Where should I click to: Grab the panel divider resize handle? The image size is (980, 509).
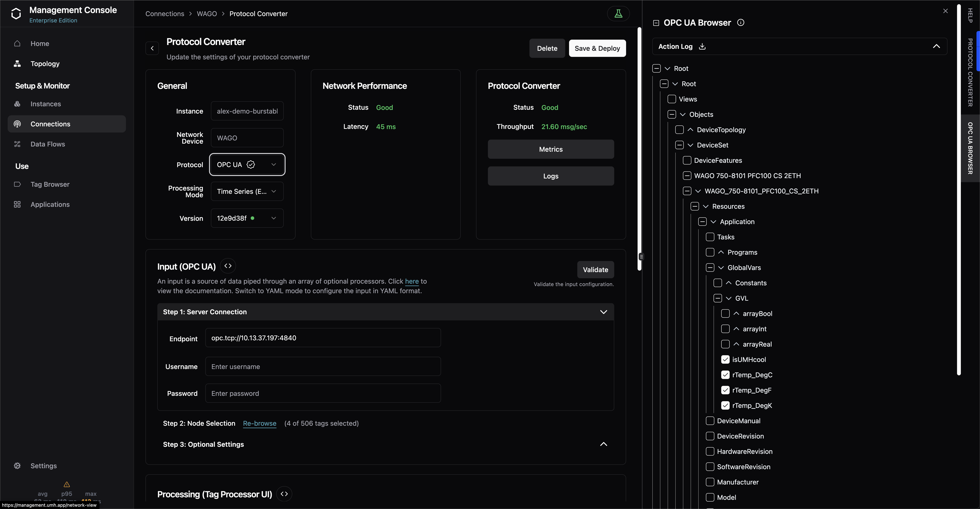click(x=641, y=257)
